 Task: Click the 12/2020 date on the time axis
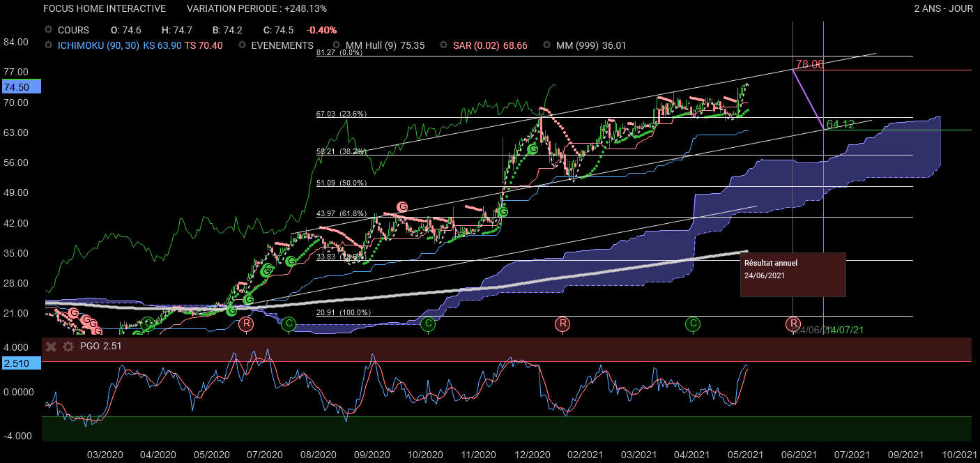pos(531,454)
